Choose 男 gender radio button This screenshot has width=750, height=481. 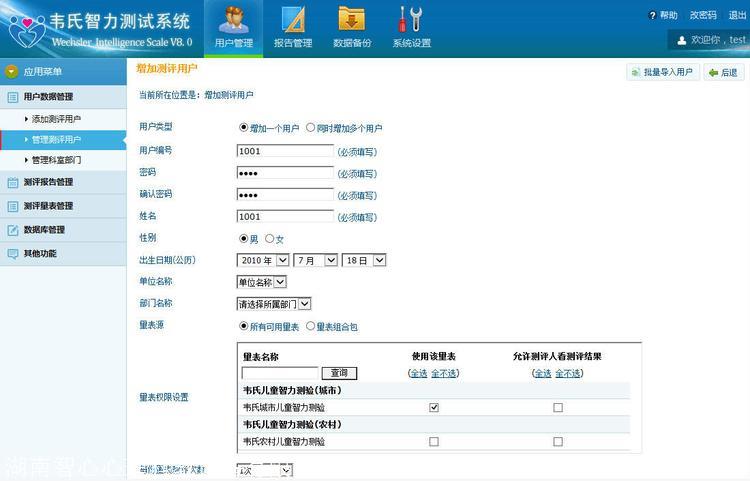243,238
